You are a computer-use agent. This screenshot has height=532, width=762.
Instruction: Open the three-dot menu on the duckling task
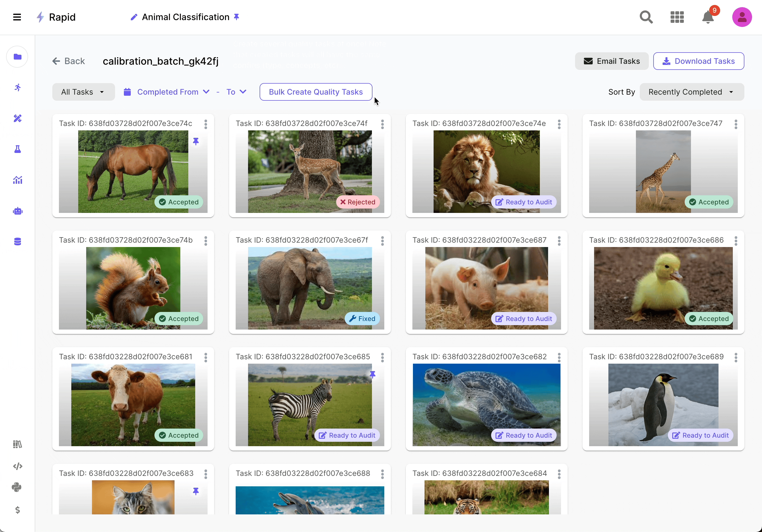pos(736,241)
